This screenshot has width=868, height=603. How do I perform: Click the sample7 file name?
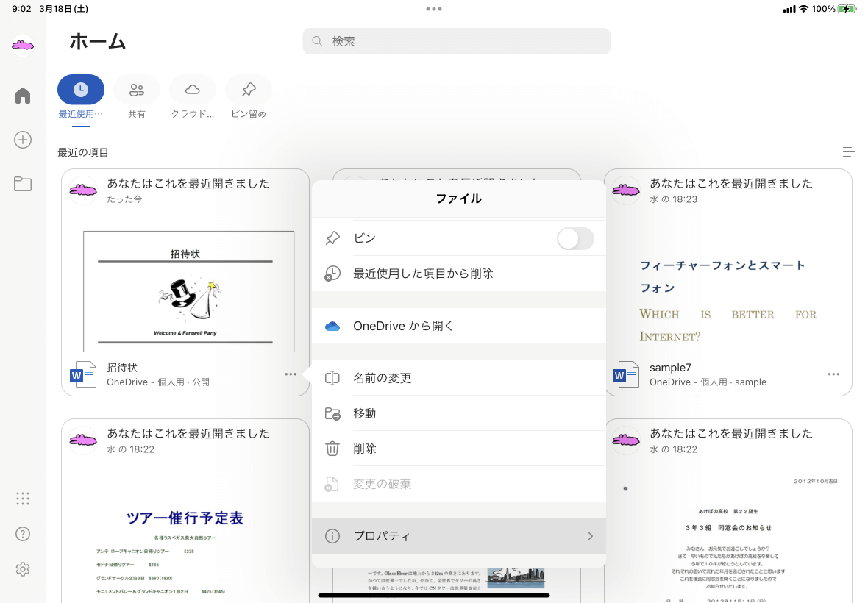click(x=670, y=368)
